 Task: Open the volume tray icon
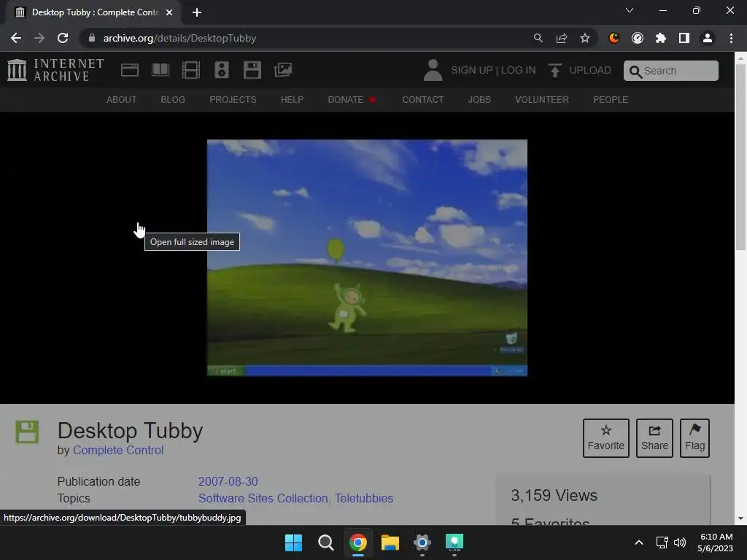tap(680, 542)
